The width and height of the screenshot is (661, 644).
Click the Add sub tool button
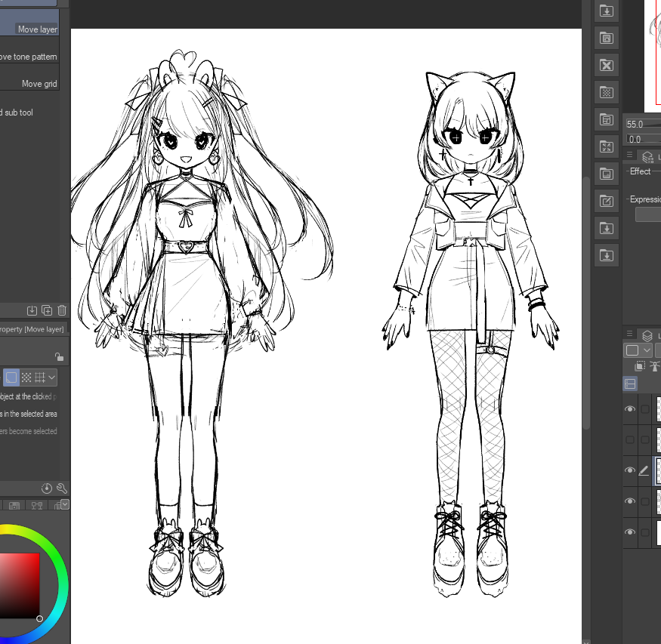[x=17, y=112]
